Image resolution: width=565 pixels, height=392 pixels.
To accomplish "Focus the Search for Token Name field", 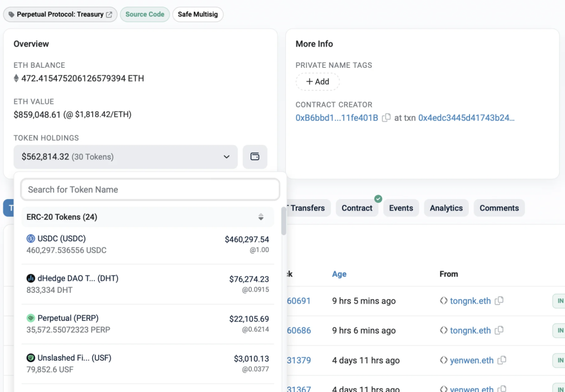I will [x=150, y=190].
